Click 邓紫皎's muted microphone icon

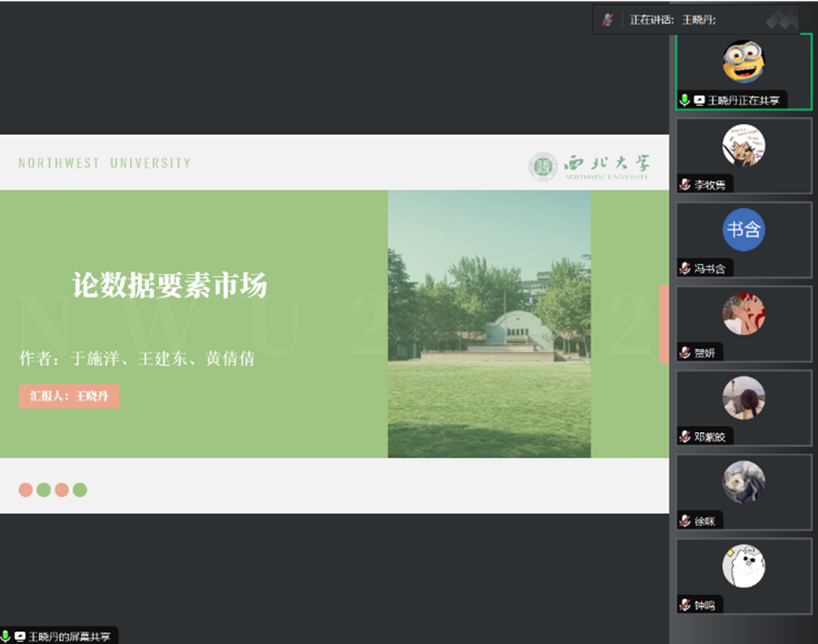(x=685, y=437)
